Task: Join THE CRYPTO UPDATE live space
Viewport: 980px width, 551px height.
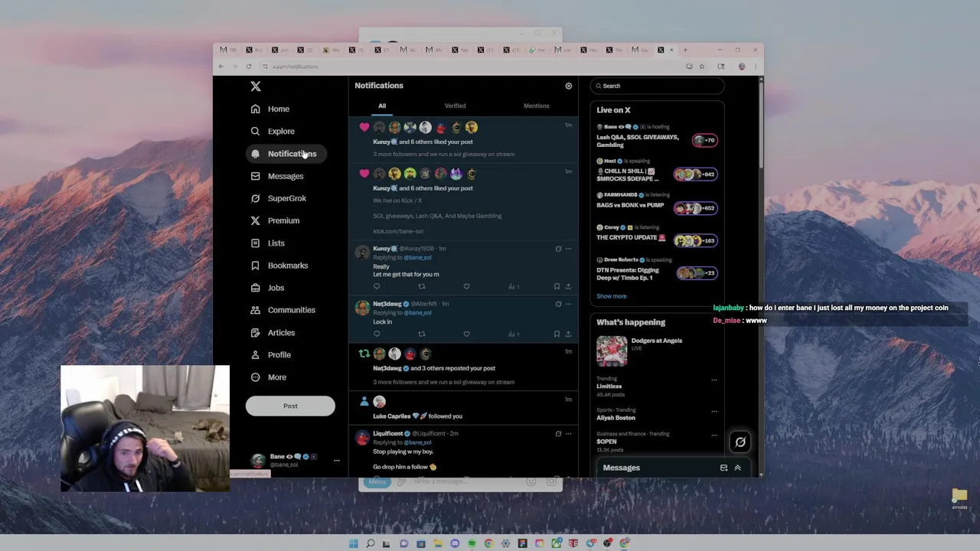Action: tap(694, 240)
